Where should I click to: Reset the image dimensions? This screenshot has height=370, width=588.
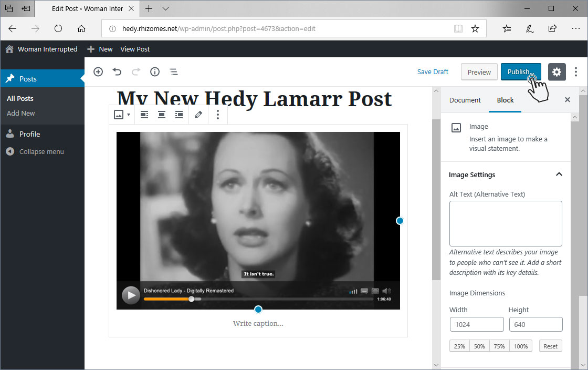pyautogui.click(x=551, y=346)
